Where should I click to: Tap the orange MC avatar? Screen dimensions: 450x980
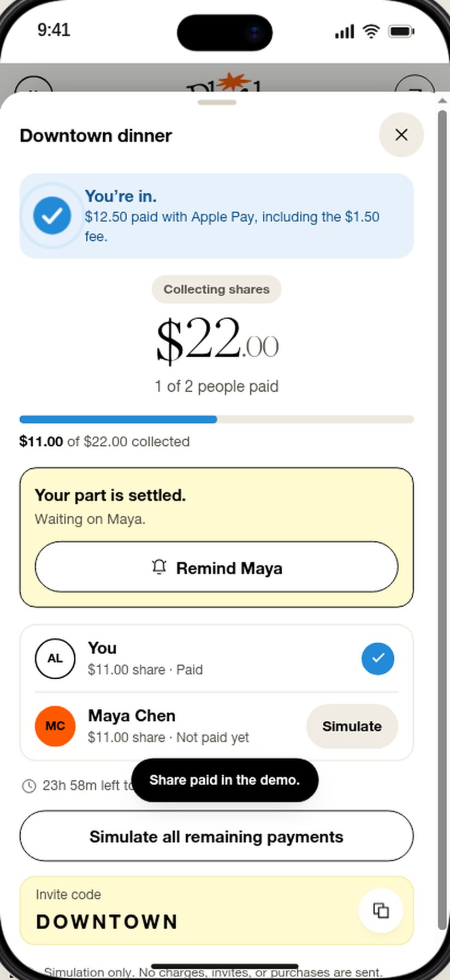click(55, 726)
